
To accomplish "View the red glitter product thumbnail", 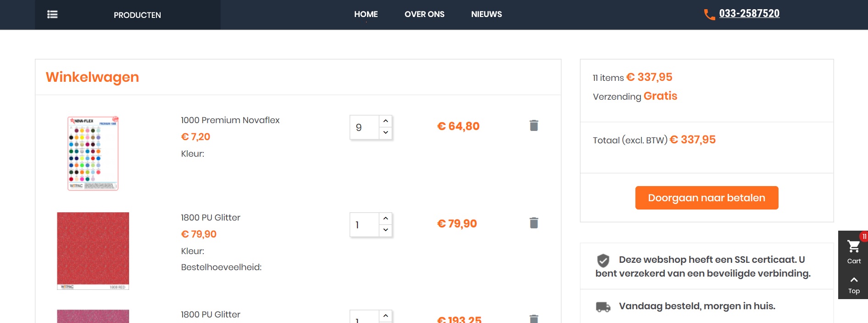I will click(93, 251).
